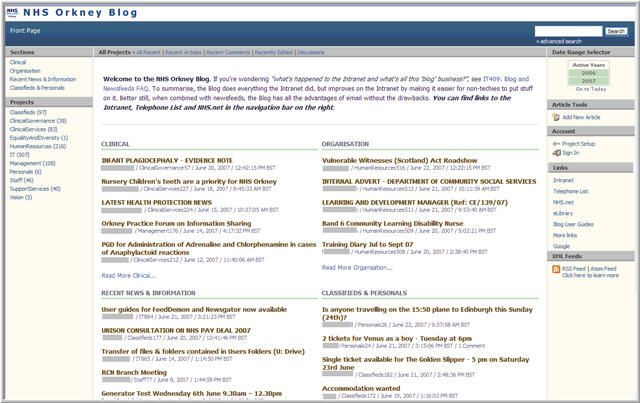Open the Telephone List link
The width and height of the screenshot is (640, 403).
pos(572,190)
